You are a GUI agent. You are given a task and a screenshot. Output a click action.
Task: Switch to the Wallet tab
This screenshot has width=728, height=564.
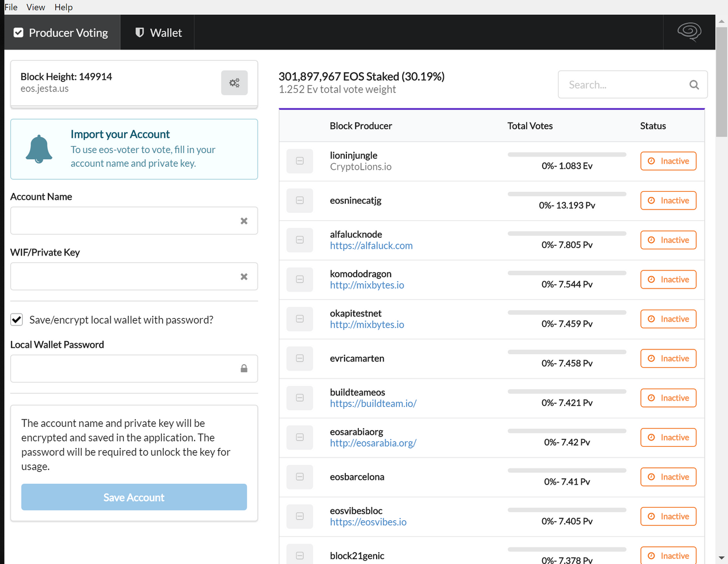pos(158,33)
